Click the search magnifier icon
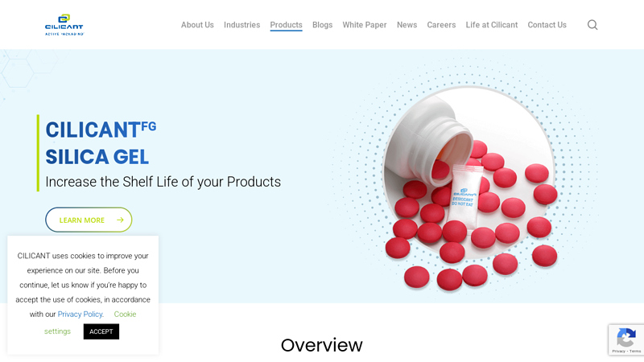644x362 pixels. click(x=592, y=25)
